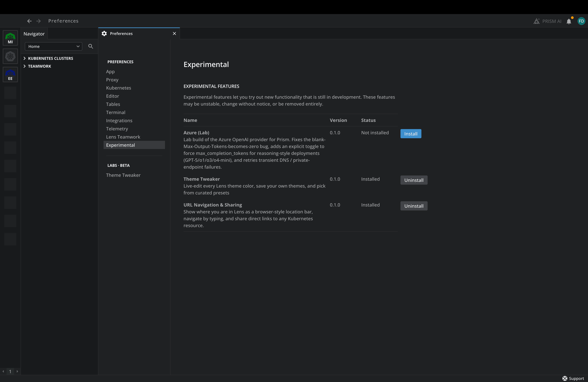Open the Prism AI assistant

click(547, 21)
